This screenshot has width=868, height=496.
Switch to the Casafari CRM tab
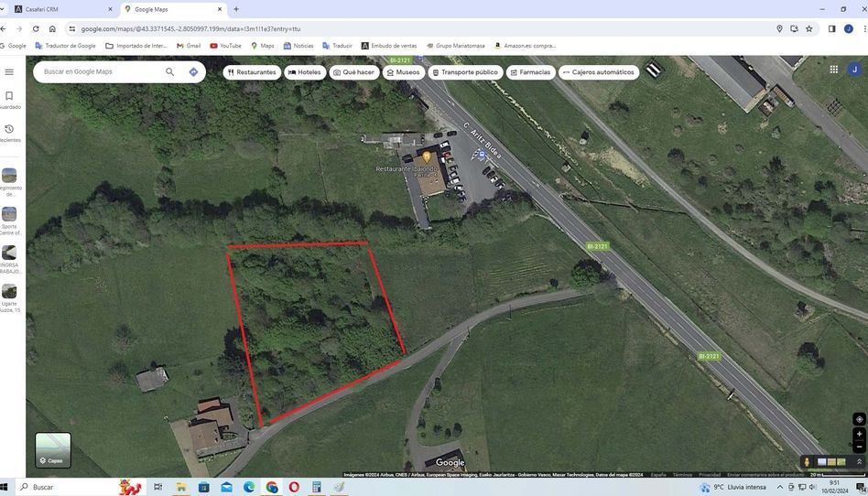point(64,9)
